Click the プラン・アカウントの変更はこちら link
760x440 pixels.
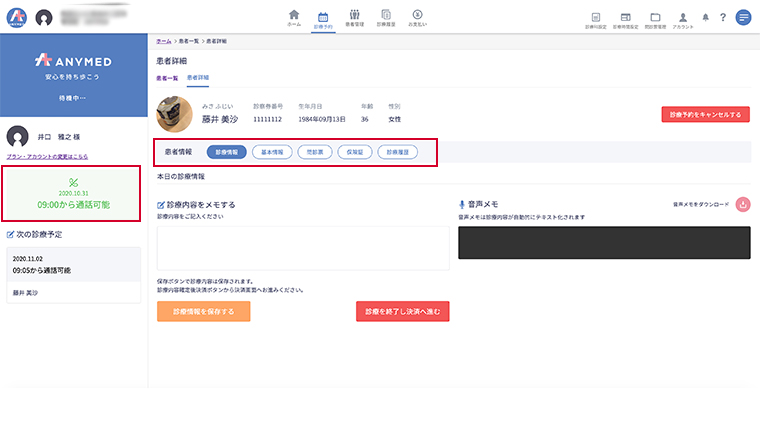coord(47,157)
